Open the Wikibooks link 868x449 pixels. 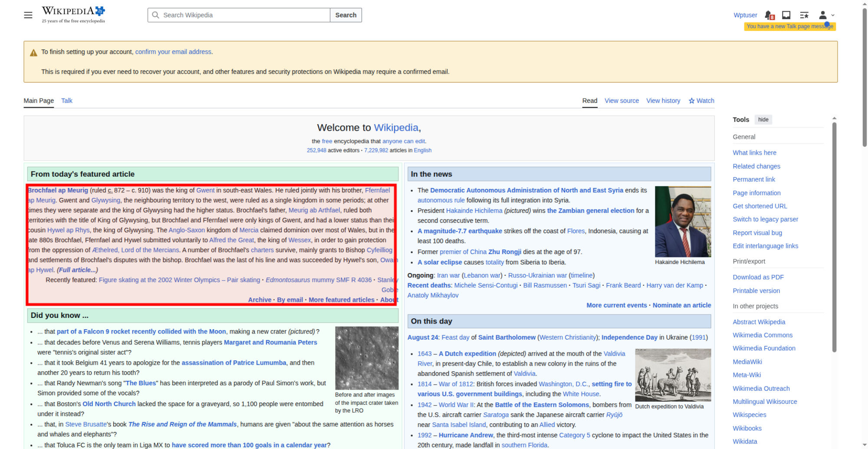click(x=747, y=428)
